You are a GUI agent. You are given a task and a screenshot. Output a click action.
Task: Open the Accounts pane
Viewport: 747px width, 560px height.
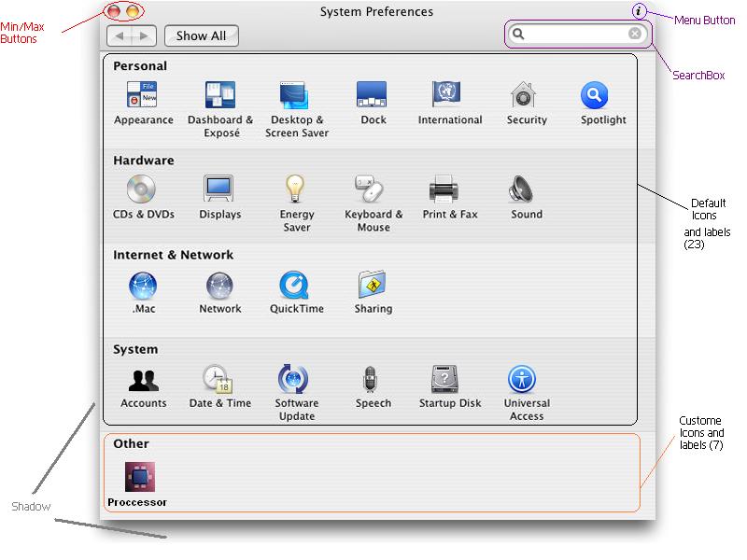point(143,386)
